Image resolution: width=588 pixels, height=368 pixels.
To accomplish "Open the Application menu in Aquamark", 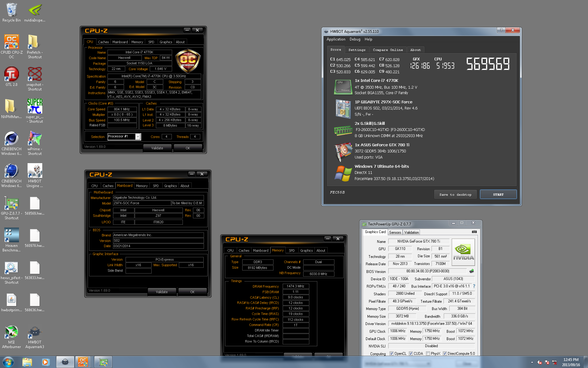I will pos(336,39).
